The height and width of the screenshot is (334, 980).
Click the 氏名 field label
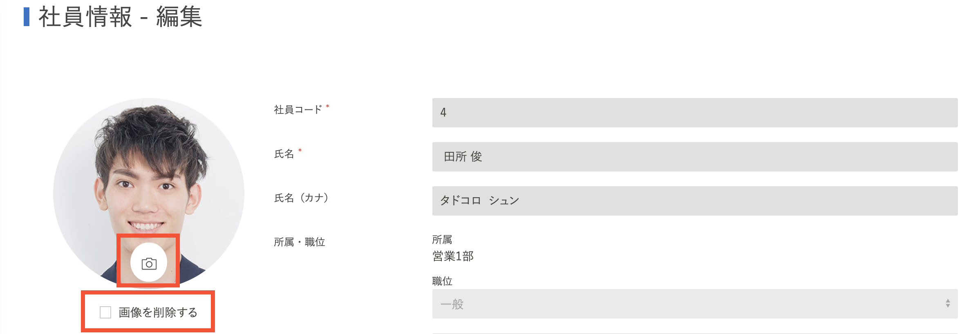coord(284,154)
